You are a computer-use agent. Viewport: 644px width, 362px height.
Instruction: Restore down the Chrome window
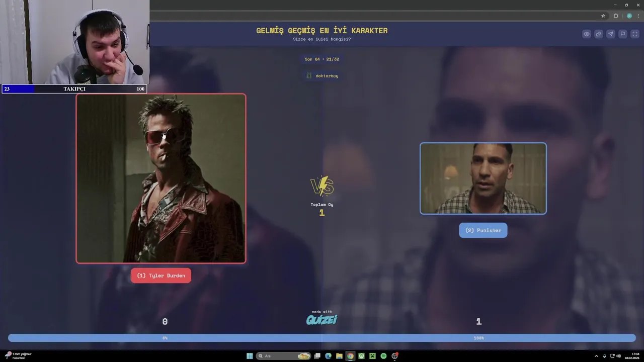(x=626, y=5)
